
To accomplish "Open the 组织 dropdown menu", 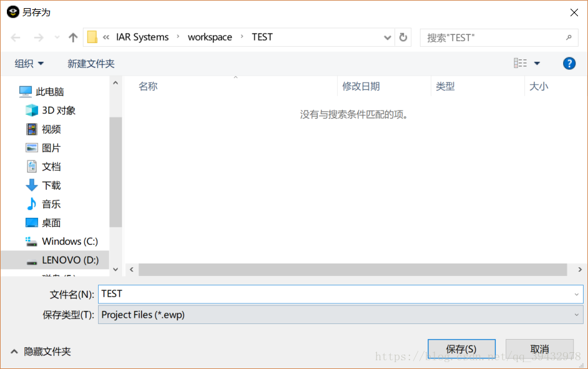I will (x=29, y=62).
